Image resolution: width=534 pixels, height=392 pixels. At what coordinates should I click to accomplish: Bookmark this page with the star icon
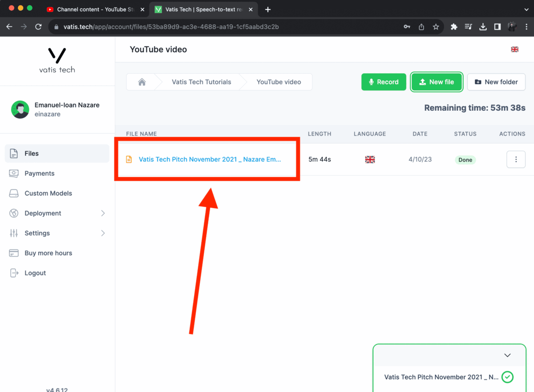[436, 27]
